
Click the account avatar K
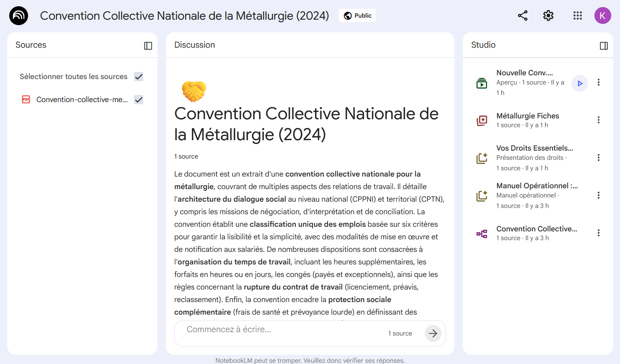click(602, 16)
